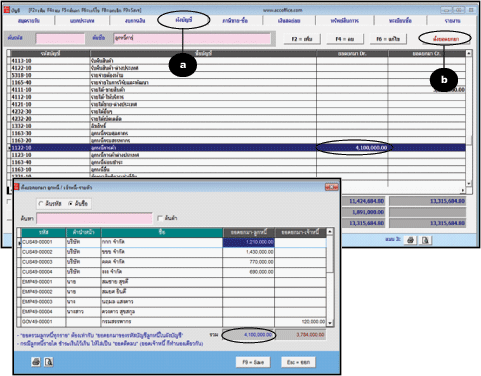Click dialog table scrollbar up arrow
The width and height of the screenshot is (481, 376).
click(330, 231)
